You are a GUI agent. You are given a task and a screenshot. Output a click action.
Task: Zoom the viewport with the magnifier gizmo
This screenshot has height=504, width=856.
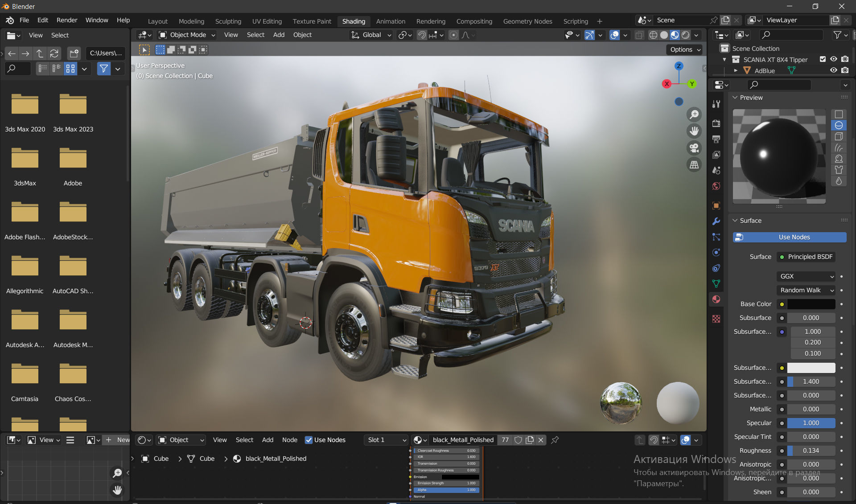pyautogui.click(x=694, y=115)
